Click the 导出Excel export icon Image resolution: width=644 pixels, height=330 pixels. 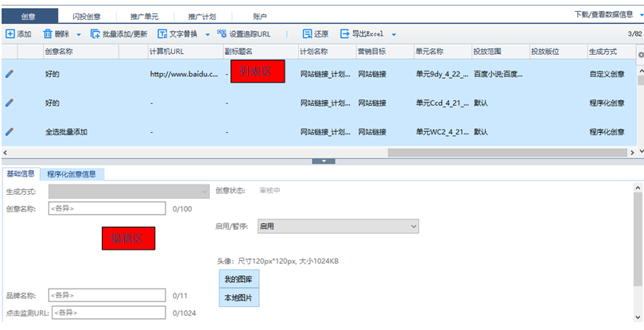345,34
